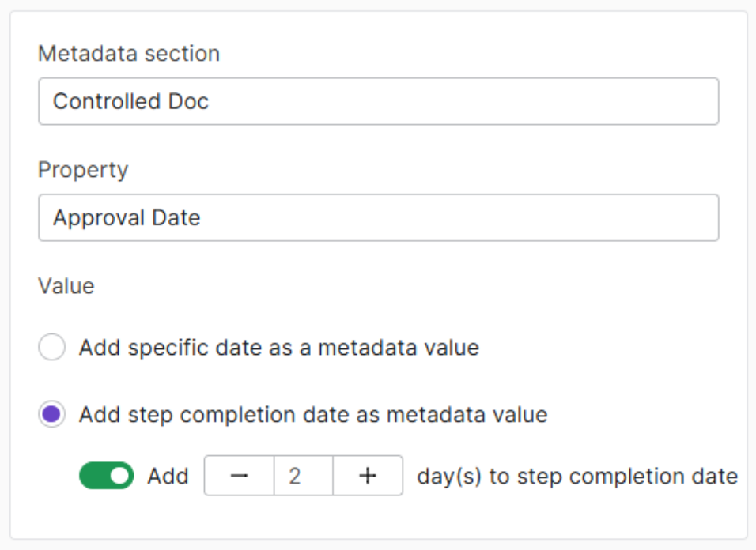Click the 'Property' heading label
The image size is (756, 550).
(83, 170)
